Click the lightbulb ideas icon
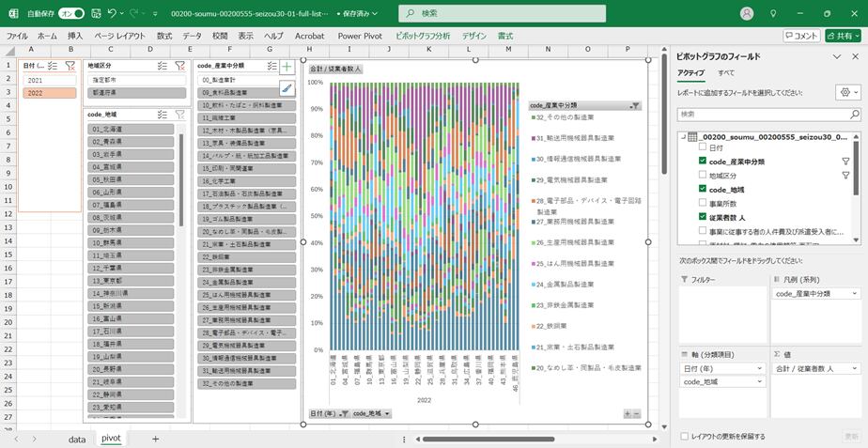 pos(773,13)
